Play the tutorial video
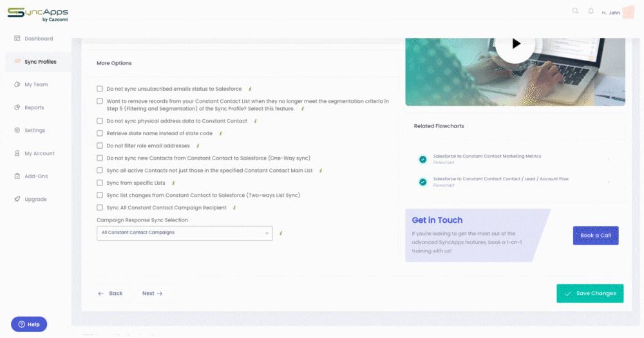This screenshot has height=338, width=644. (515, 44)
